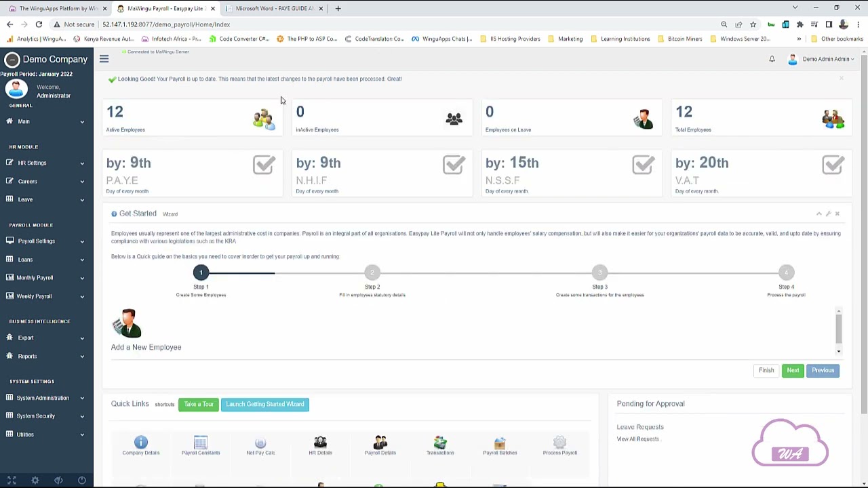Collapse the Get Started panel chevron
This screenshot has height=488, width=868.
click(818, 213)
